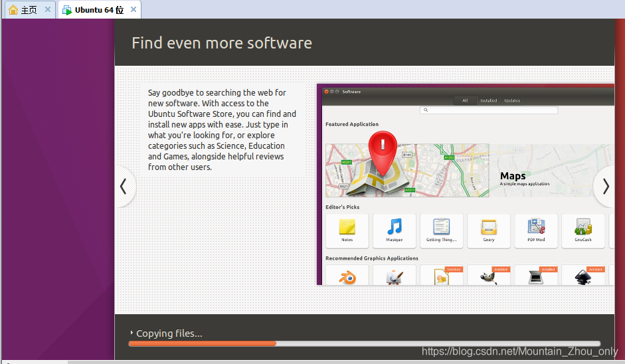Open the Musique app tile

click(x=395, y=231)
